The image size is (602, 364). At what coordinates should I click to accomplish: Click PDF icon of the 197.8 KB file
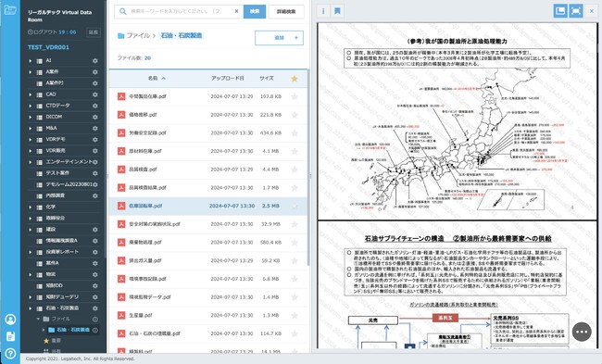121,96
